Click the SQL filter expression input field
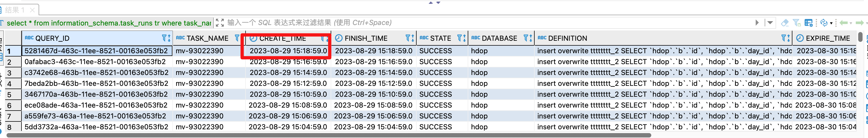868x138 pixels. (x=472, y=23)
